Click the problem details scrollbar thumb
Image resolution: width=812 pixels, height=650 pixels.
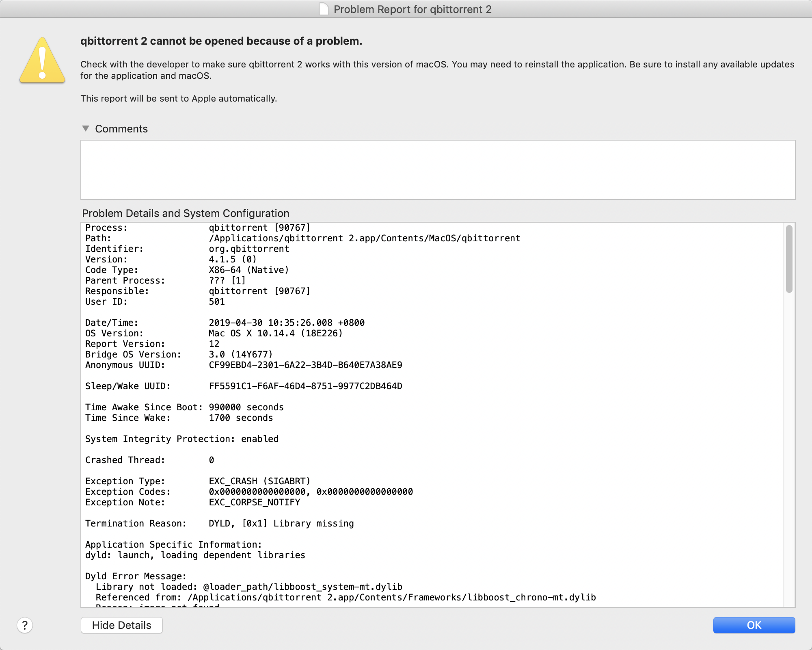click(789, 259)
